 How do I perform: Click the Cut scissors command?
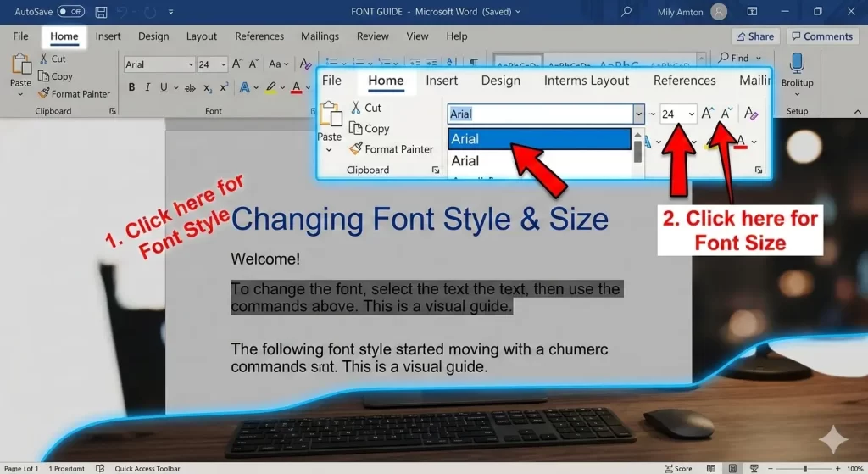(x=53, y=59)
